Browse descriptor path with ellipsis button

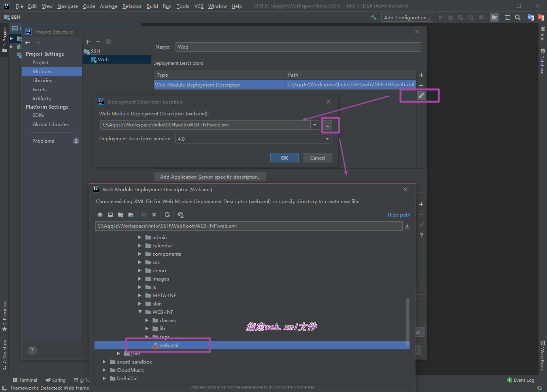click(327, 125)
